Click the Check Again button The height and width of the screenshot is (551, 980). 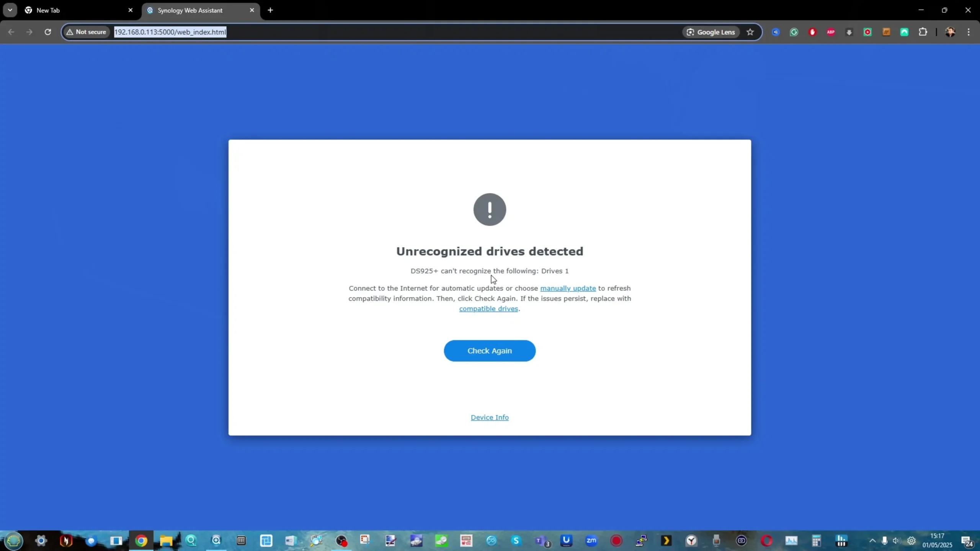click(x=489, y=350)
